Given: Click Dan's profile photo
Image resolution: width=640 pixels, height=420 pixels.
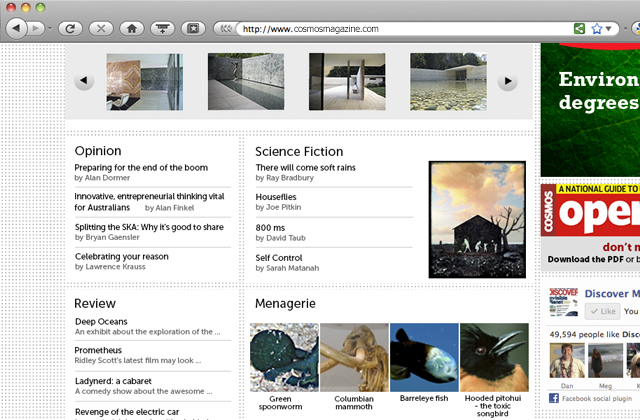Looking at the screenshot, I should [567, 360].
